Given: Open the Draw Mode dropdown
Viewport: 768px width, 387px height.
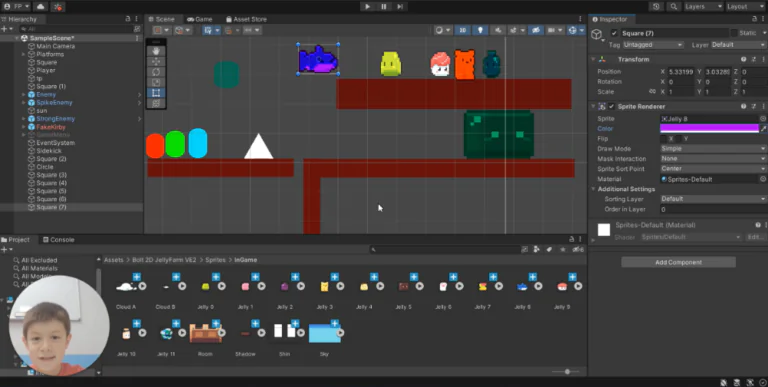Looking at the screenshot, I should pos(713,148).
